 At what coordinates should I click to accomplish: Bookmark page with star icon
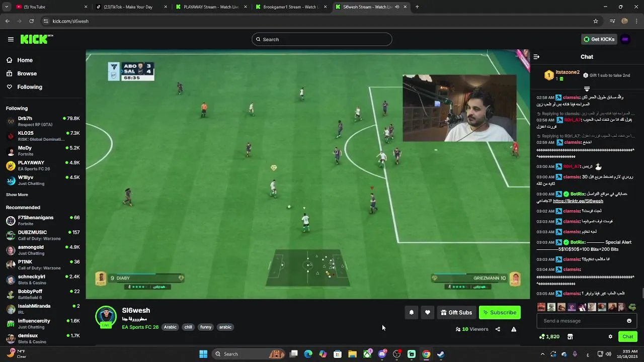tap(596, 21)
